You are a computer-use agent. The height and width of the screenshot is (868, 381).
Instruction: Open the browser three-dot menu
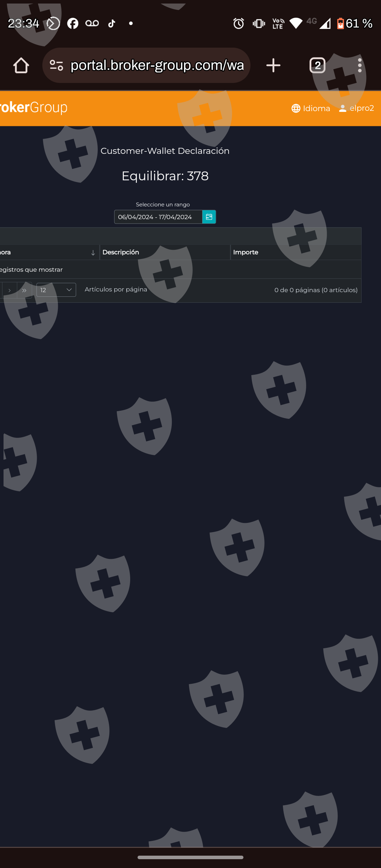[359, 66]
